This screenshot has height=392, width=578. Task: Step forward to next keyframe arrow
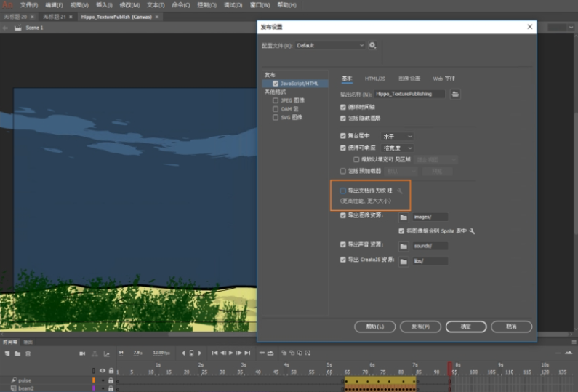(200, 353)
